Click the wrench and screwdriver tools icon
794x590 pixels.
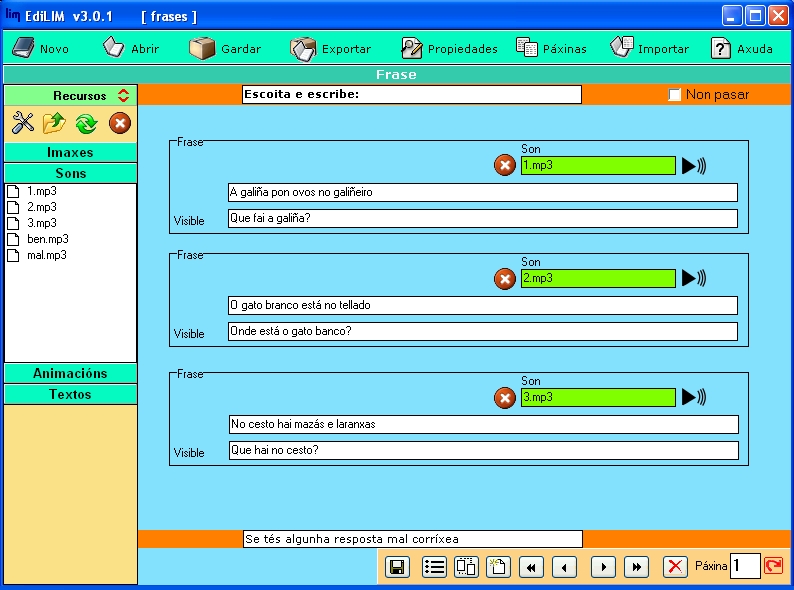pyautogui.click(x=22, y=123)
